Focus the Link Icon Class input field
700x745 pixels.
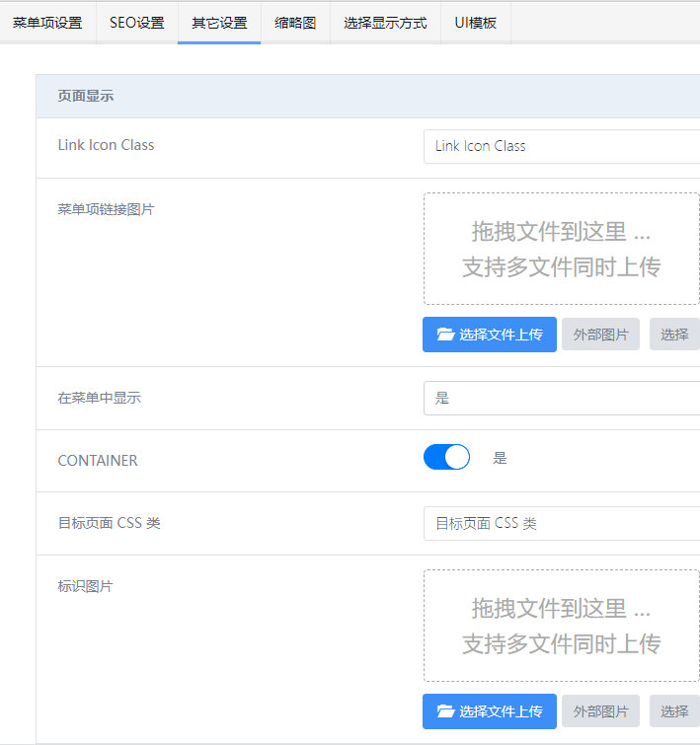(x=561, y=146)
